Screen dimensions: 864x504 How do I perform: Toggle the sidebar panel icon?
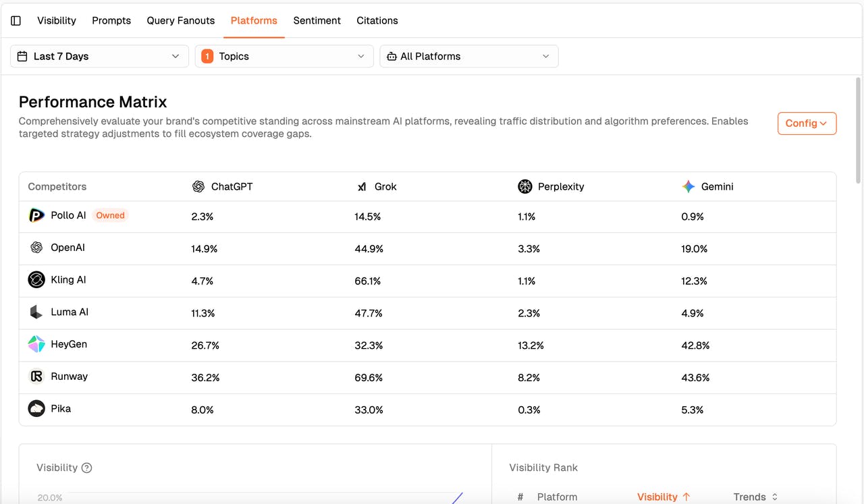tap(16, 21)
